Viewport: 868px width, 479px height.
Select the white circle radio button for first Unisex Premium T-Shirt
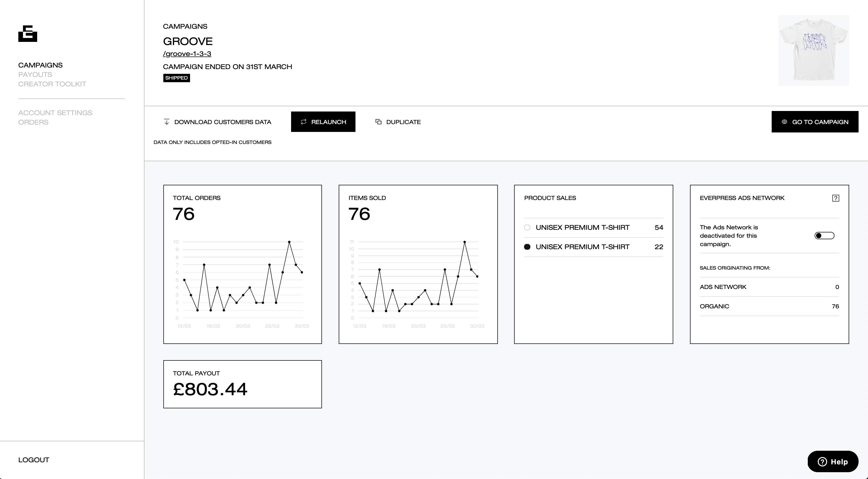tap(527, 227)
